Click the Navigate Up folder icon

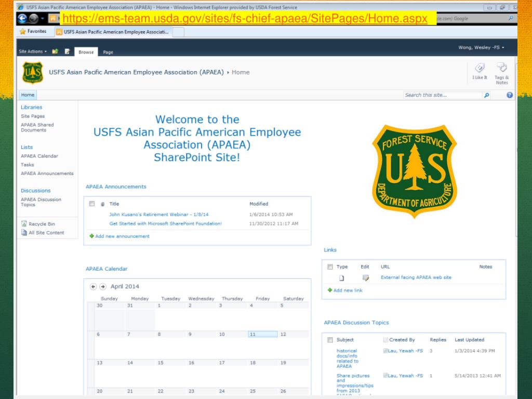coord(55,51)
